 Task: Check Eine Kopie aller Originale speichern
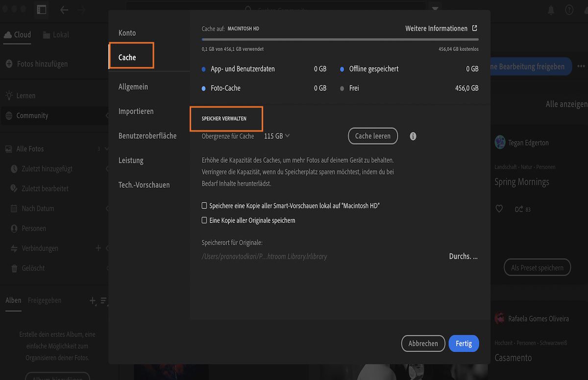pyautogui.click(x=204, y=220)
